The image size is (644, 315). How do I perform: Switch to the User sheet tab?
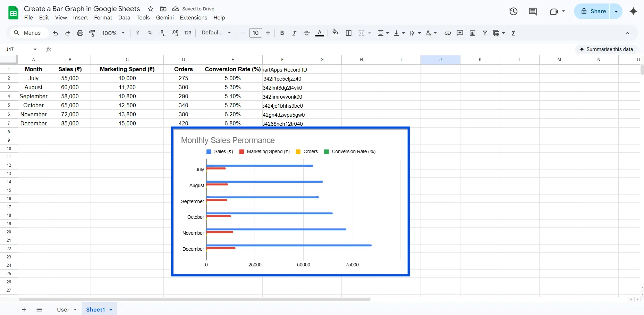63,309
